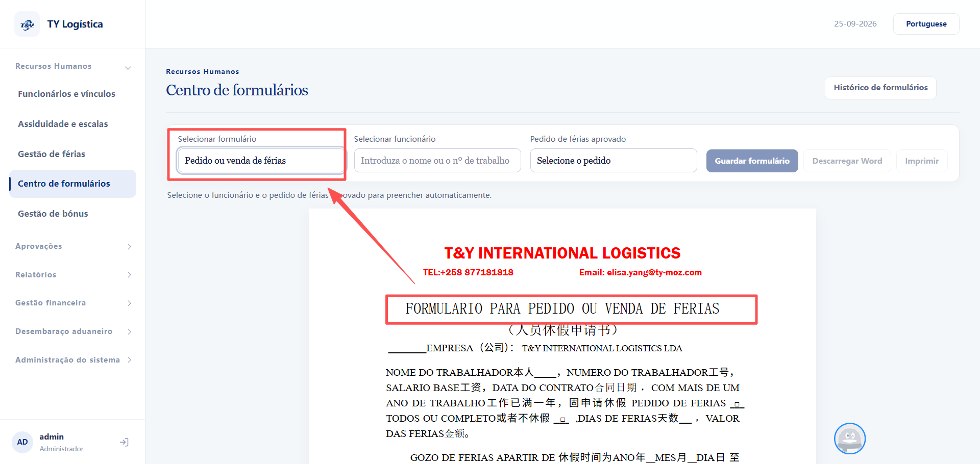Open the Pedido de férias aprovado dropdown
The image size is (980, 464).
[x=614, y=161]
